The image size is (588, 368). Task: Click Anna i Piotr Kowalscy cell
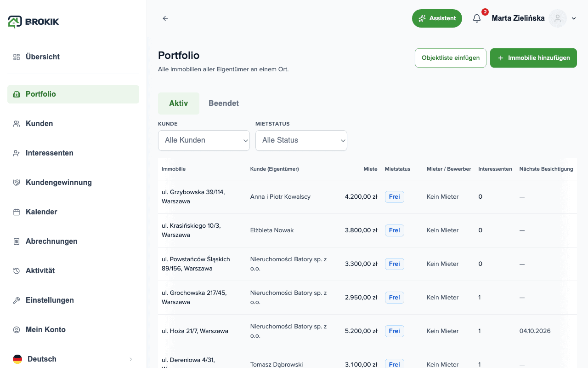pyautogui.click(x=280, y=197)
